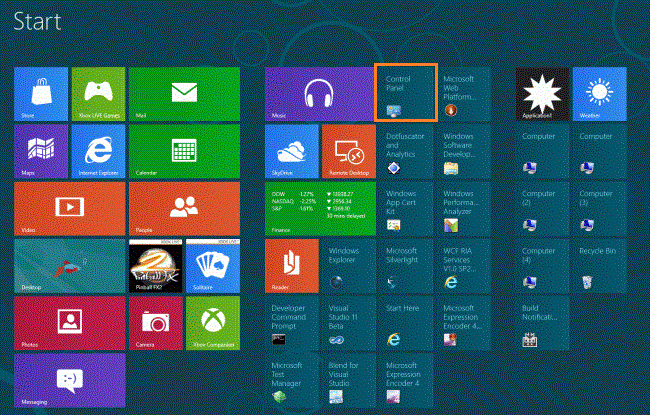Open the Control Panel tile

point(406,92)
